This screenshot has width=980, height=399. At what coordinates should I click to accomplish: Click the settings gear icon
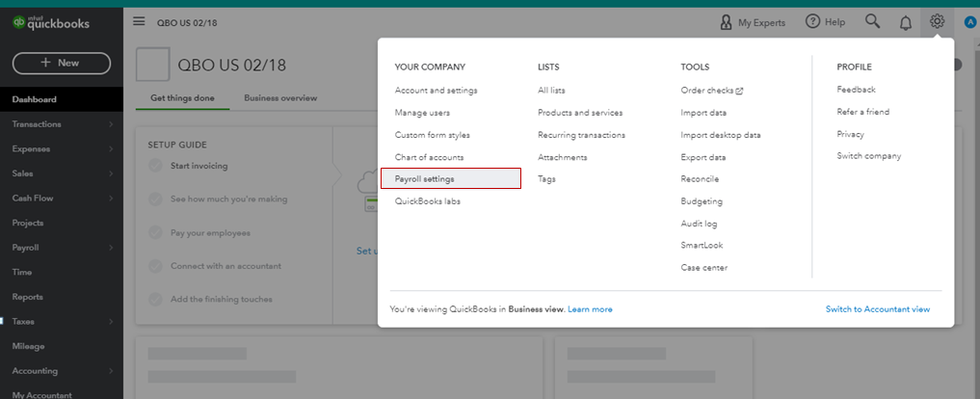tap(937, 21)
